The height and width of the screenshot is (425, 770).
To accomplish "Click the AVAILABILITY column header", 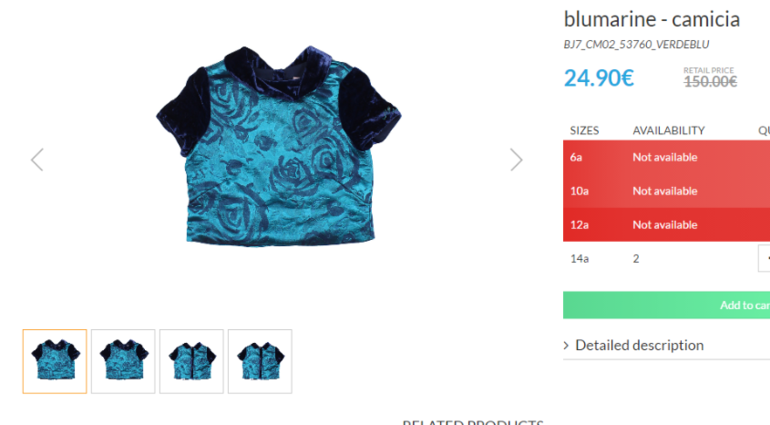I will tap(669, 131).
